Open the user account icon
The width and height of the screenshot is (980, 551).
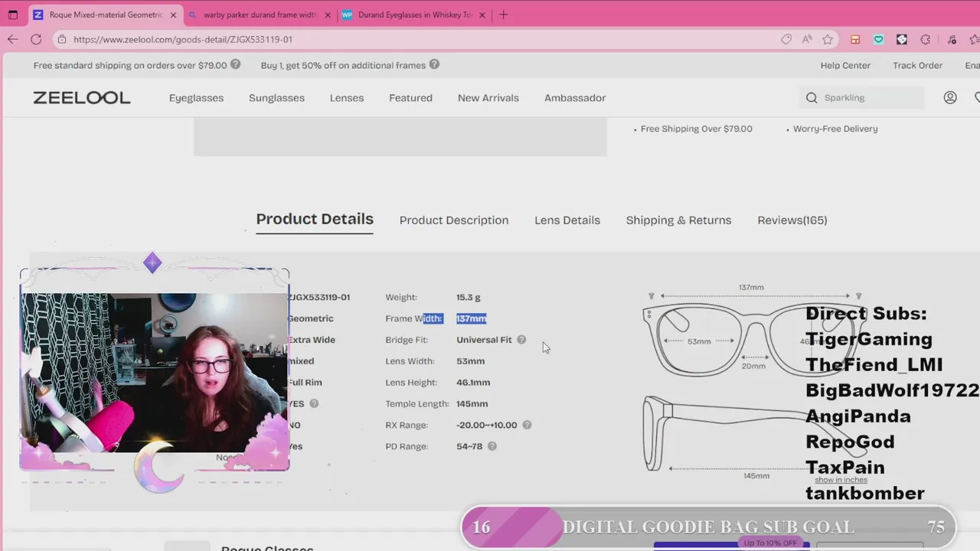coord(950,98)
